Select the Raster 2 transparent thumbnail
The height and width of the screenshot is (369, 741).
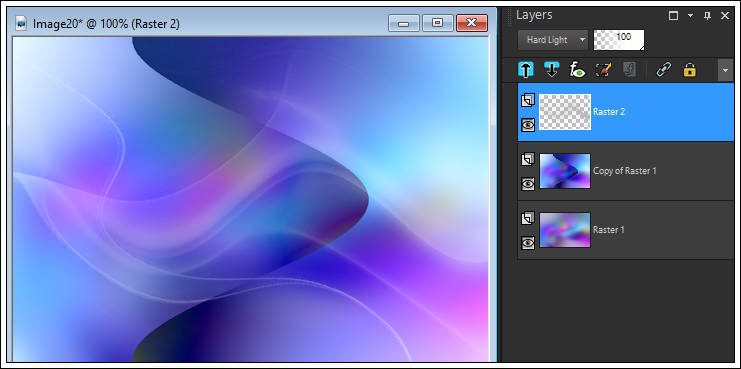tap(565, 112)
